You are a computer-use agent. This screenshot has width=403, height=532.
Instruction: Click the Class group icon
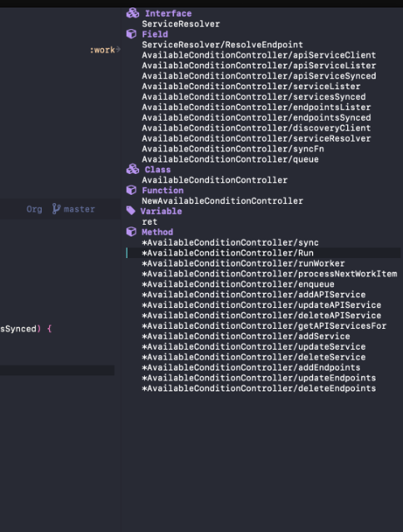click(132, 169)
